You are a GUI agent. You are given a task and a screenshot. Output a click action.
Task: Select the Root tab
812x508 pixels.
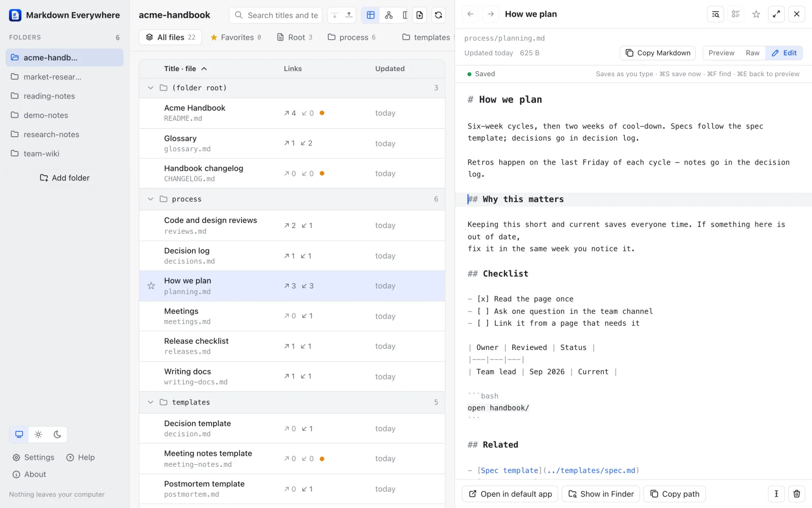point(294,37)
